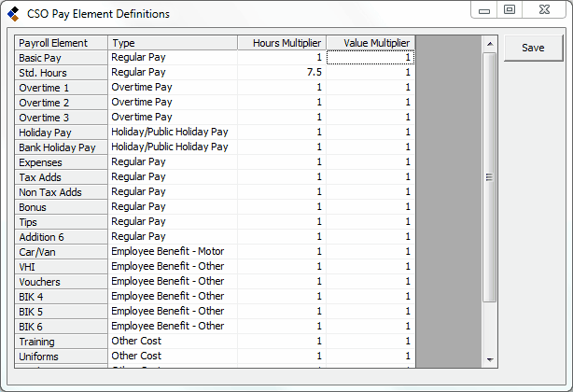Image resolution: width=573 pixels, height=392 pixels.
Task: Click the Value Multiplier column header
Action: pyautogui.click(x=370, y=43)
